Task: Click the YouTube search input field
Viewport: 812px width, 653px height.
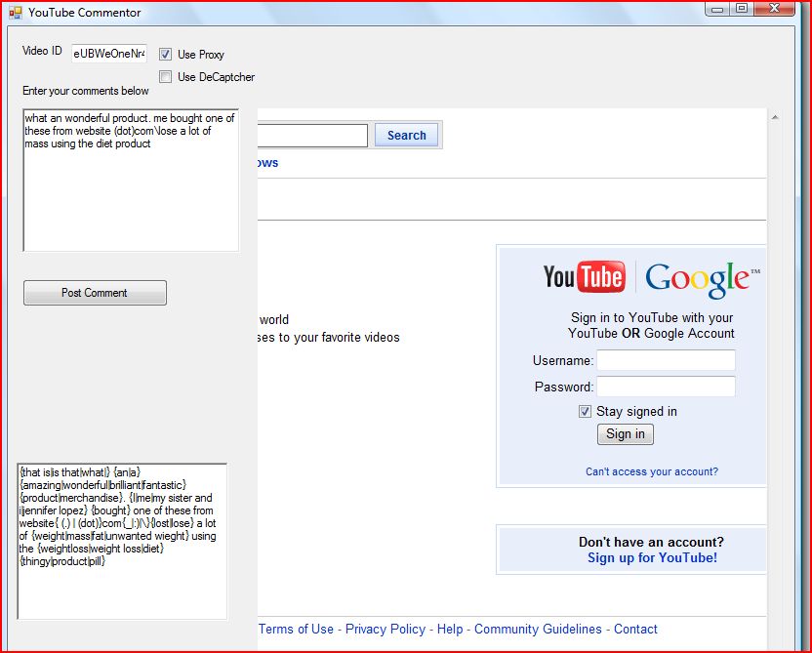Action: (312, 135)
